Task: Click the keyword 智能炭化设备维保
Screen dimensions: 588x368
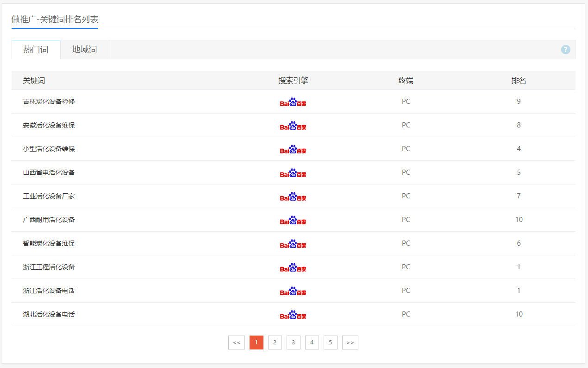Action: [x=49, y=243]
